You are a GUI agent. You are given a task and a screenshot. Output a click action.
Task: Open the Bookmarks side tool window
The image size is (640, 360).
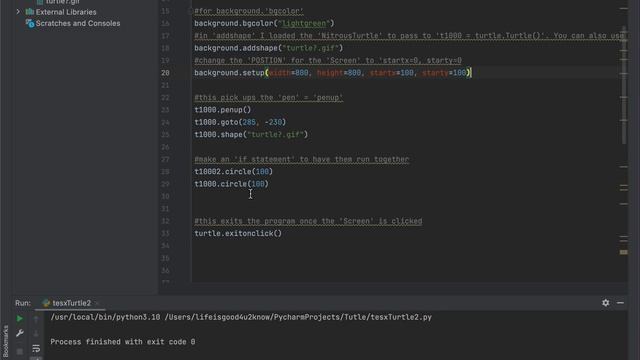click(6, 342)
